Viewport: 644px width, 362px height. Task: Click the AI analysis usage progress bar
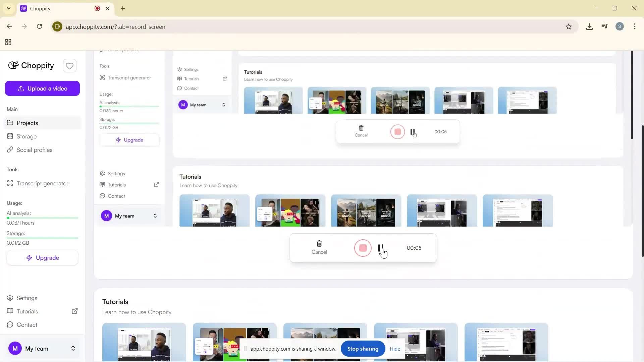pos(42,218)
